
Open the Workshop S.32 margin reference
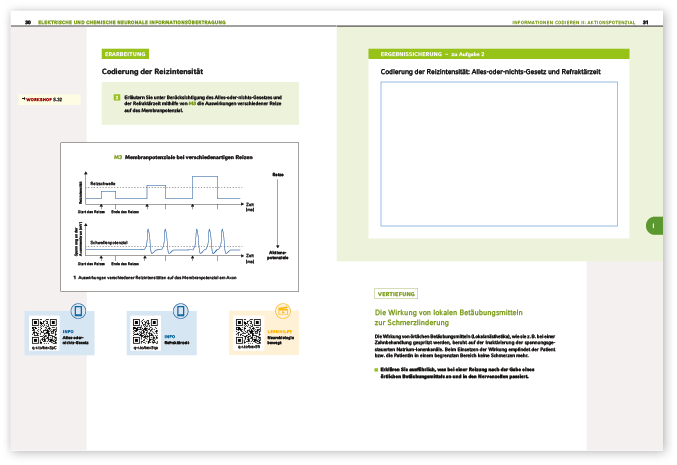point(43,101)
